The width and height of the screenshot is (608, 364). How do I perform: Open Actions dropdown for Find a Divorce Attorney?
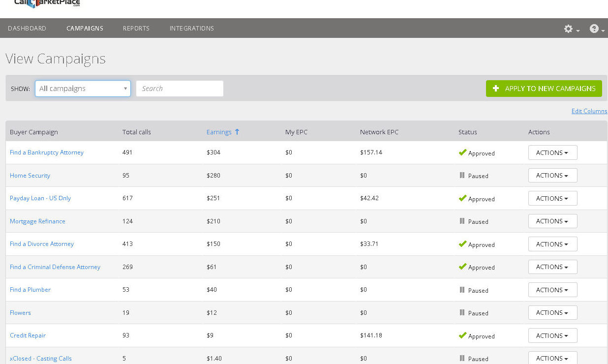552,244
